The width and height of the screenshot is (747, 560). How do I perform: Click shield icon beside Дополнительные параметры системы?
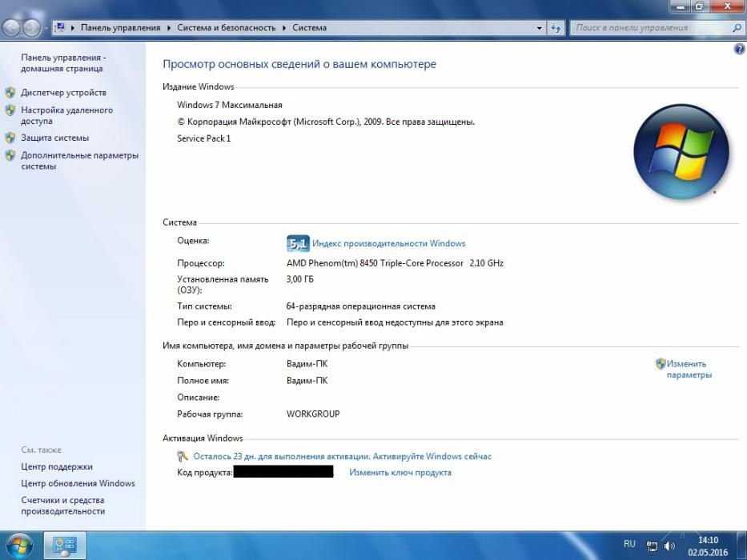(10, 156)
